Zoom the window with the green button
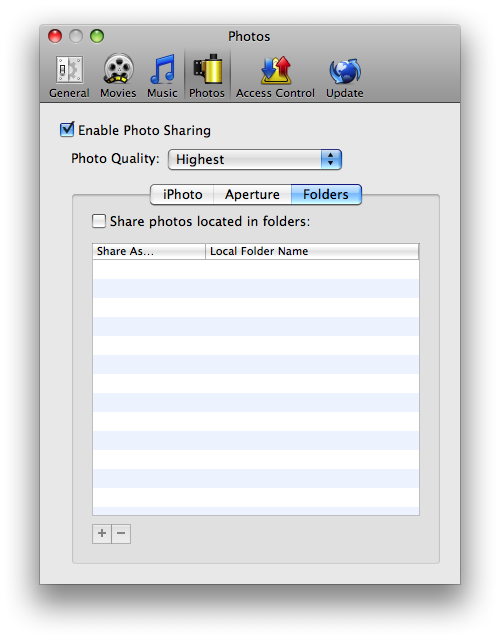The image size is (500, 639). pos(97,36)
